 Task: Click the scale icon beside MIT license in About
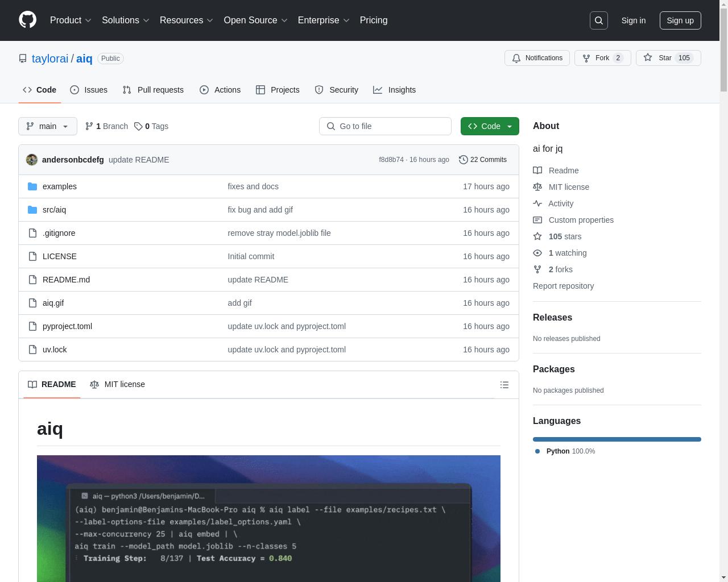point(537,187)
